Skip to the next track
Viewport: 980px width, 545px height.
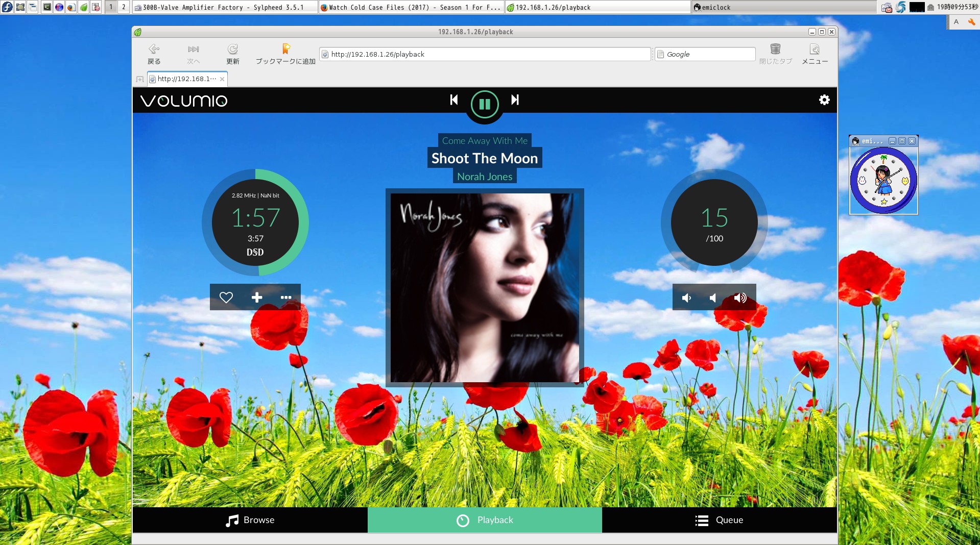click(x=515, y=100)
